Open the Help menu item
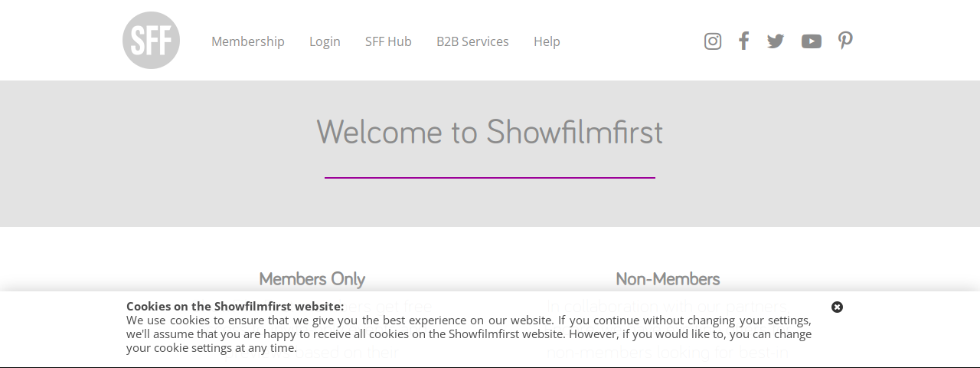This screenshot has width=980, height=368. click(547, 41)
